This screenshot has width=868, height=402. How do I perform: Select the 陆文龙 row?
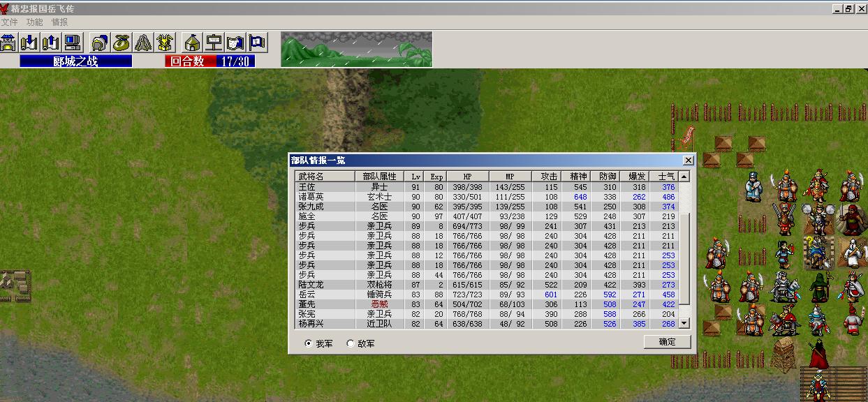click(487, 285)
